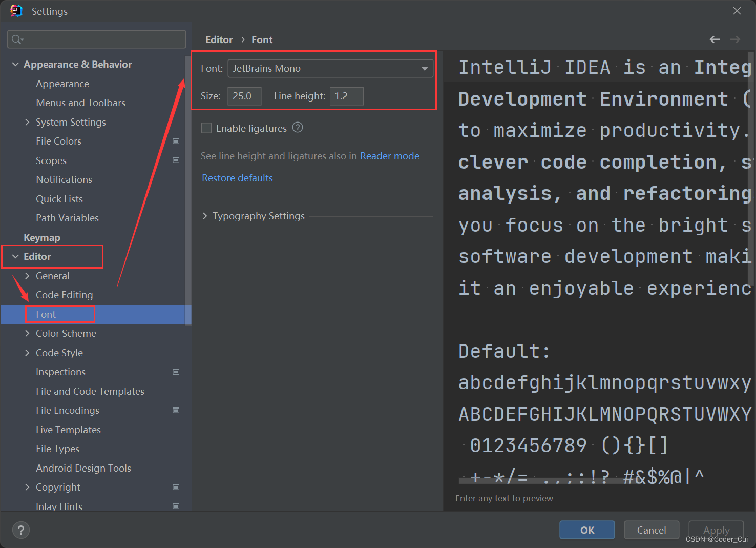756x548 pixels.
Task: Select Code Editing settings
Action: 65,295
